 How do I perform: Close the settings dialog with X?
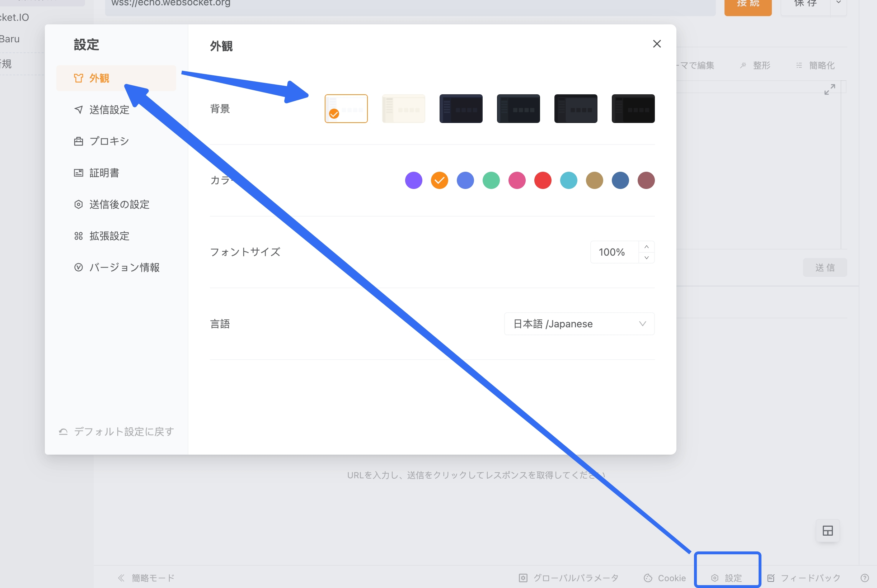pos(657,44)
